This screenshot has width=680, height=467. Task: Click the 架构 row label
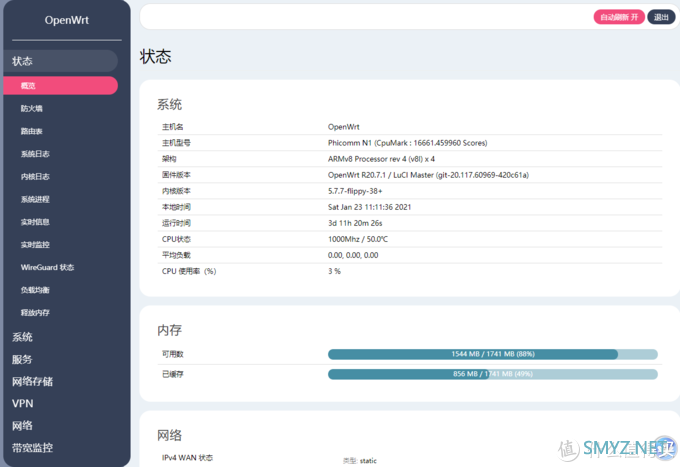[x=169, y=159]
